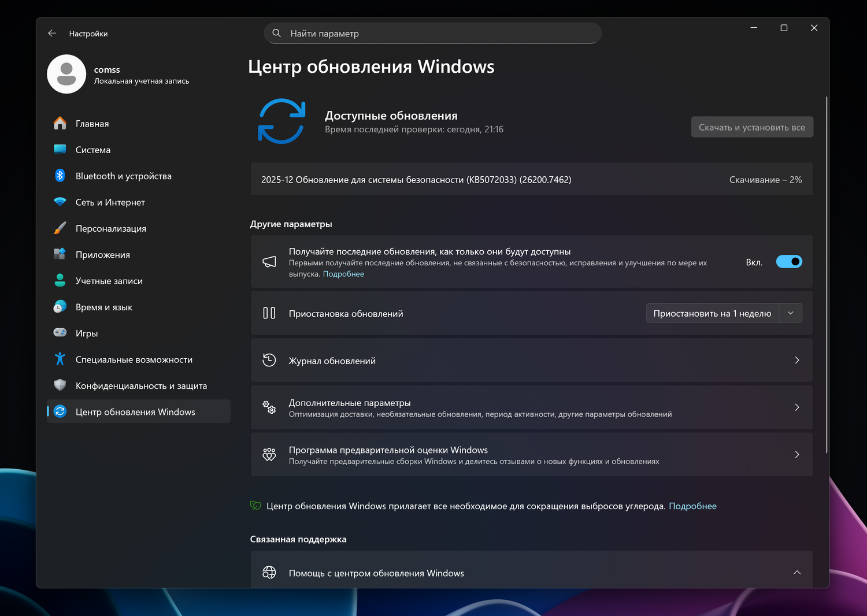Go to Главная in the sidebar
Image resolution: width=867 pixels, height=616 pixels.
139,124
